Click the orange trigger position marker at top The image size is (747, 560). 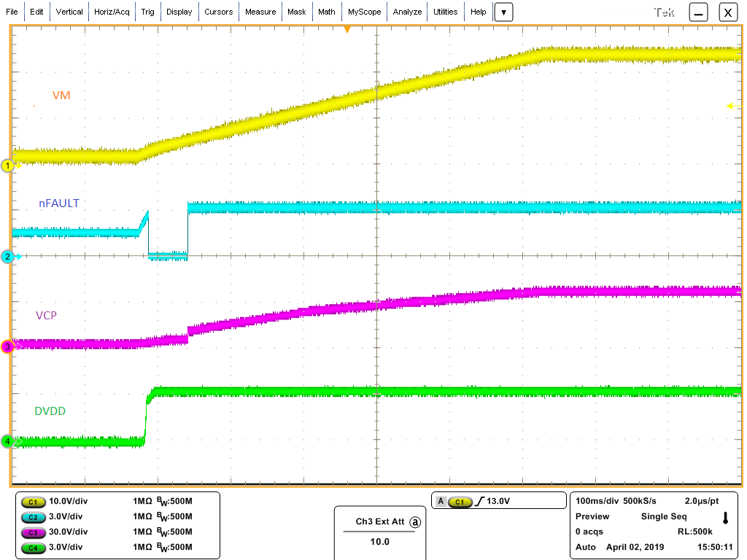346,30
